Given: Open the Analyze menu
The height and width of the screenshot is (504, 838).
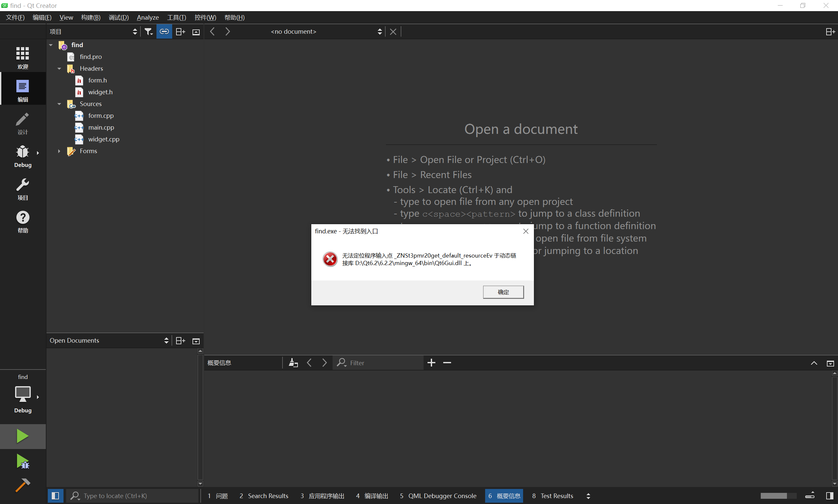Looking at the screenshot, I should [x=147, y=17].
